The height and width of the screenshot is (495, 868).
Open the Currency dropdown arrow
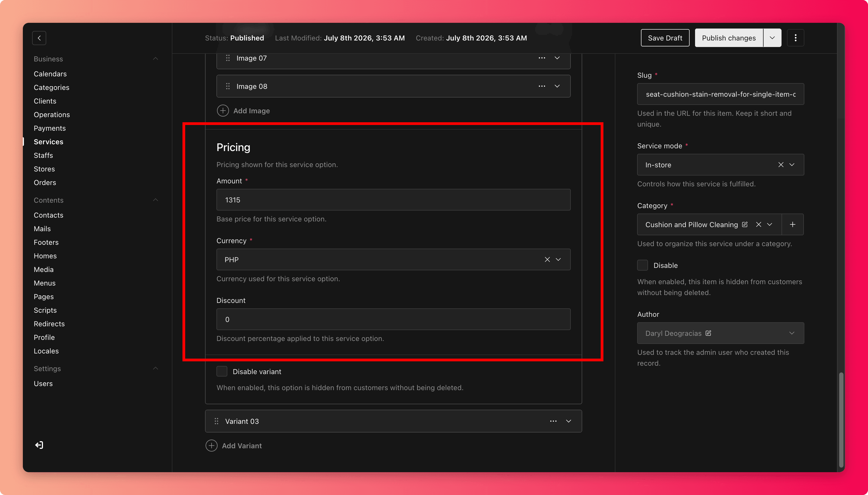coord(558,259)
